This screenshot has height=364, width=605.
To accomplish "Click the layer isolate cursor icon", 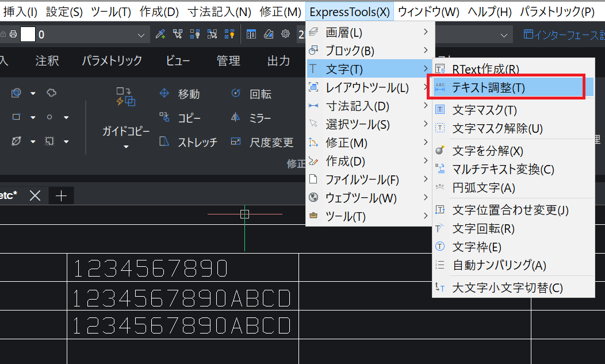I will 178,35.
